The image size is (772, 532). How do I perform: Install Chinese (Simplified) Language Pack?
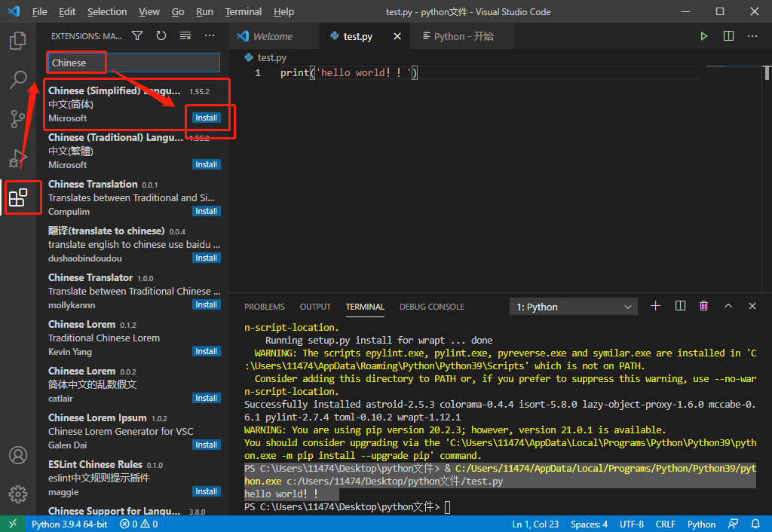click(206, 118)
